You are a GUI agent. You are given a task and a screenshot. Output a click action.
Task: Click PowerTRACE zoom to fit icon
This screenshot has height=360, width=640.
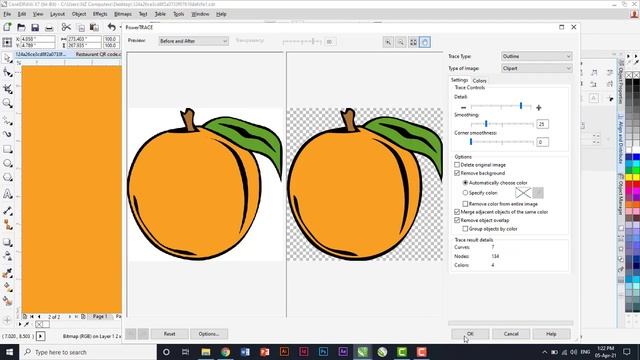click(413, 42)
